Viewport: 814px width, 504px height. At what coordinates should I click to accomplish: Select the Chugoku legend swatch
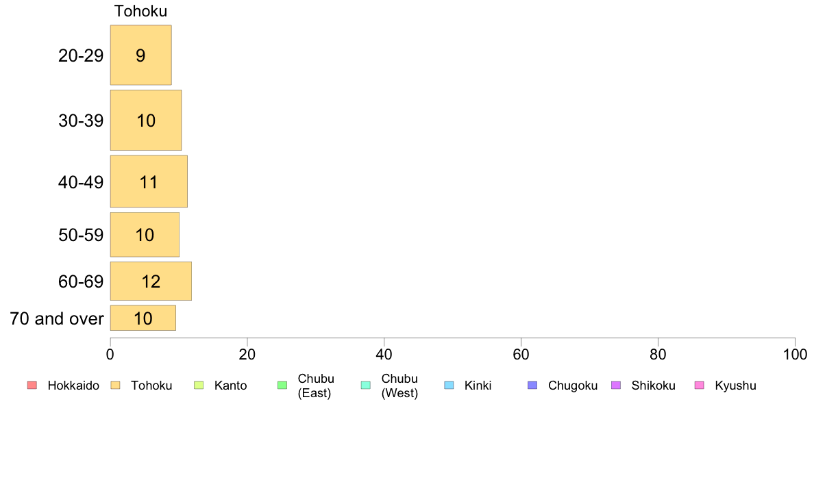pos(532,385)
